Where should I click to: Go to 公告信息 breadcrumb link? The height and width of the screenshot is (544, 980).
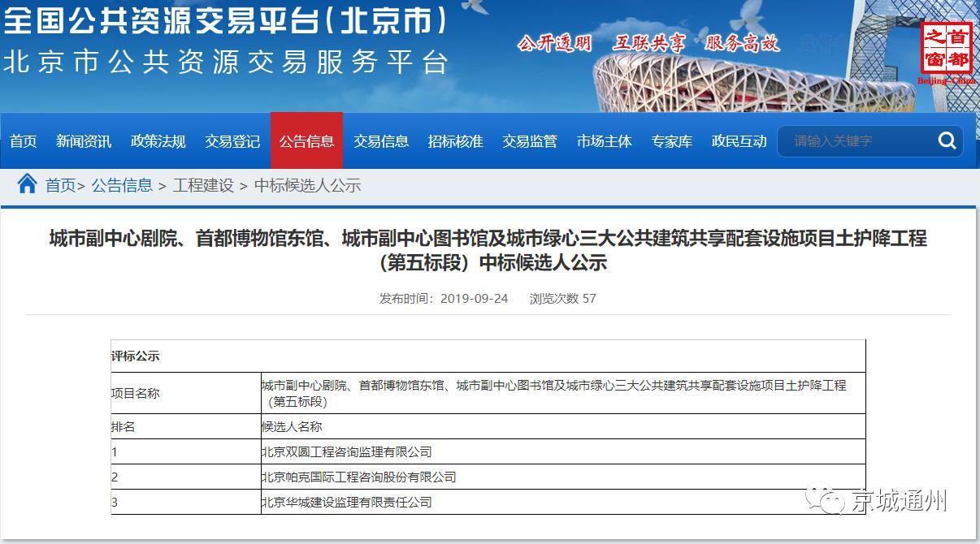122,185
